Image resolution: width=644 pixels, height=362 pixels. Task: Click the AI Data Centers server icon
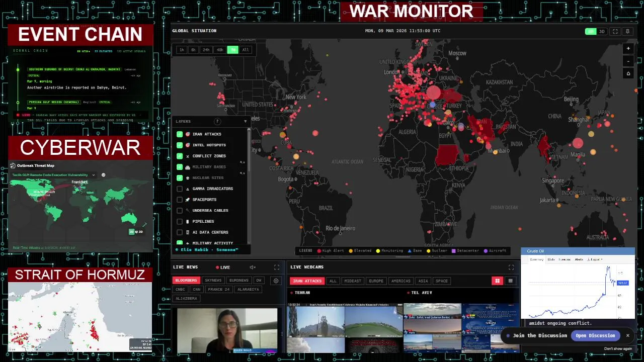point(188,232)
